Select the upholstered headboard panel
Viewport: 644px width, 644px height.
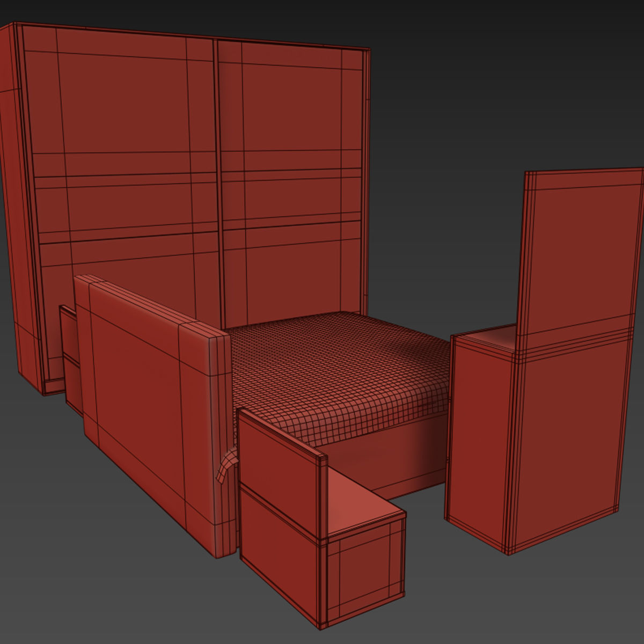(156, 416)
